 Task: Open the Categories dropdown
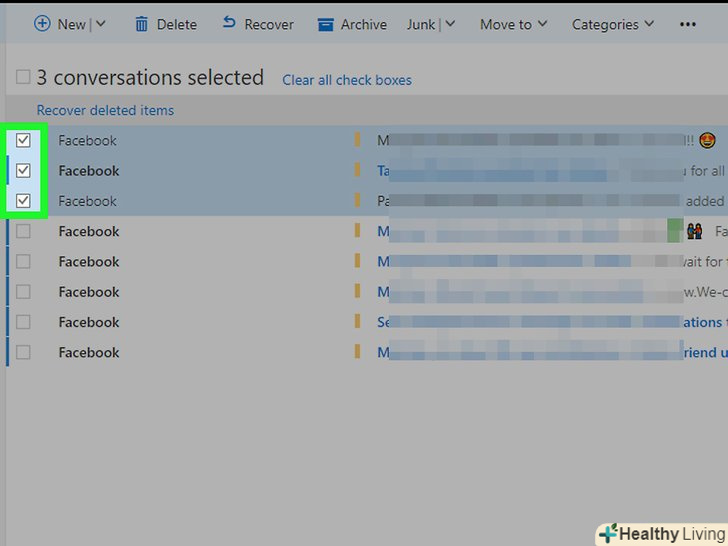pos(613,24)
